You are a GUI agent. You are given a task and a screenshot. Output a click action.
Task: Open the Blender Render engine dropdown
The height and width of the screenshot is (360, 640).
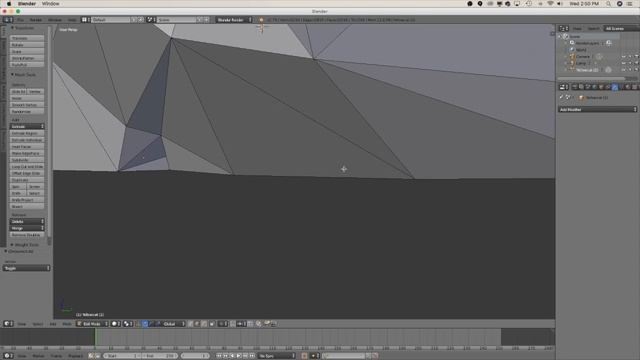(x=234, y=20)
